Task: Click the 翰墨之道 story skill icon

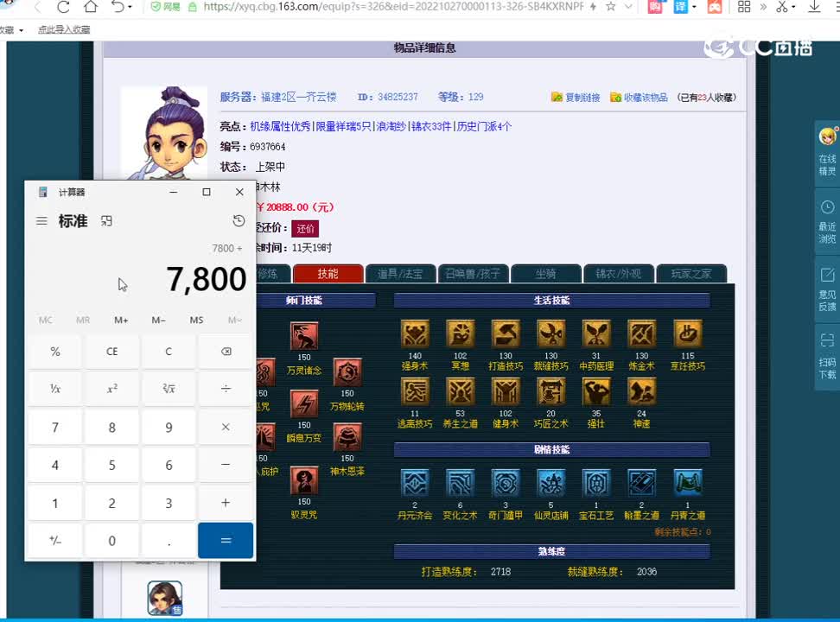Action: 641,484
